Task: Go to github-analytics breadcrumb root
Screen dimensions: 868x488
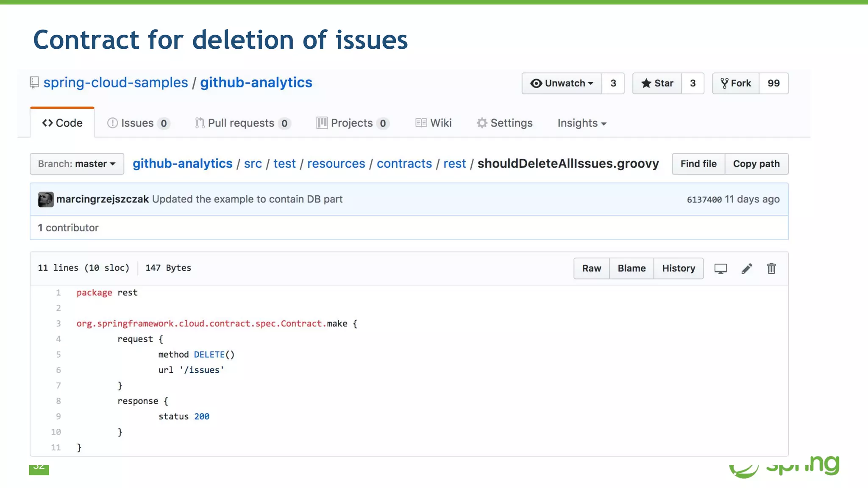Action: 183,164
